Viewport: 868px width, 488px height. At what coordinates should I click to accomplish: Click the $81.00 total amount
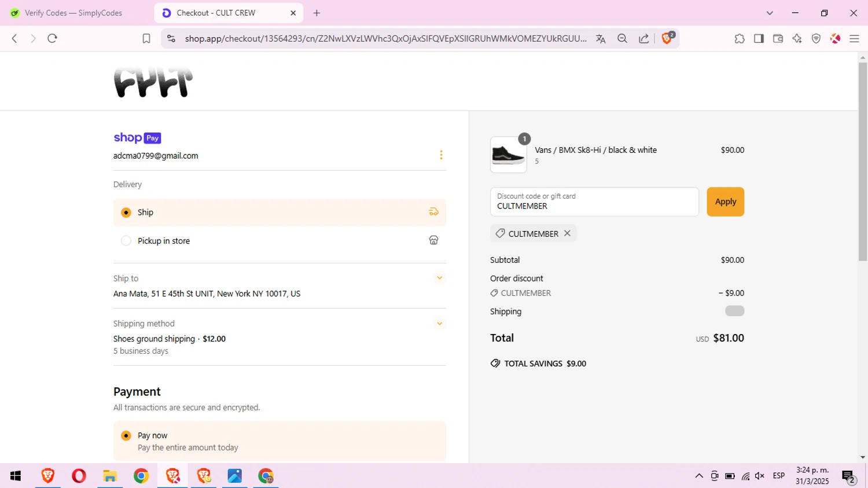(x=729, y=338)
